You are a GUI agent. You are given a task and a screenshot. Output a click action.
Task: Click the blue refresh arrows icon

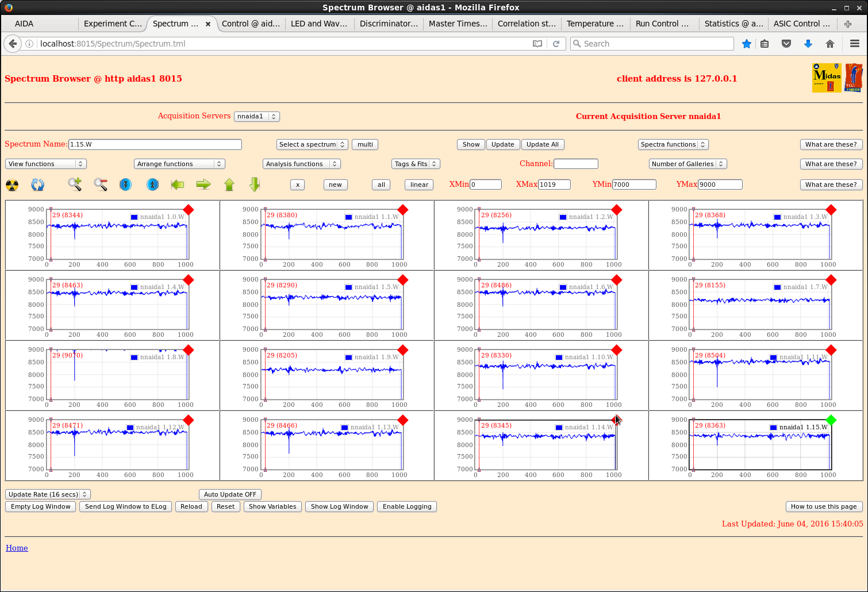tap(38, 185)
